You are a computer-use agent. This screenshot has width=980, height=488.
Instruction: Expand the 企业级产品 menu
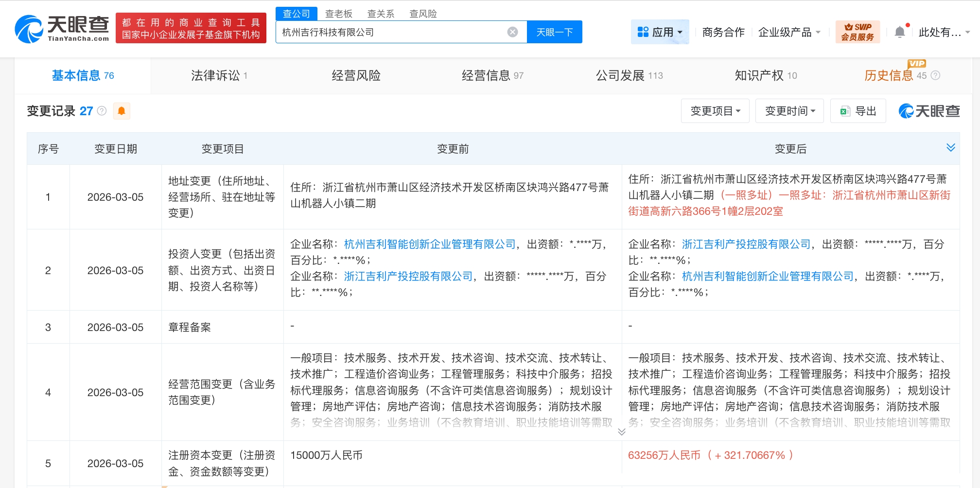[789, 32]
